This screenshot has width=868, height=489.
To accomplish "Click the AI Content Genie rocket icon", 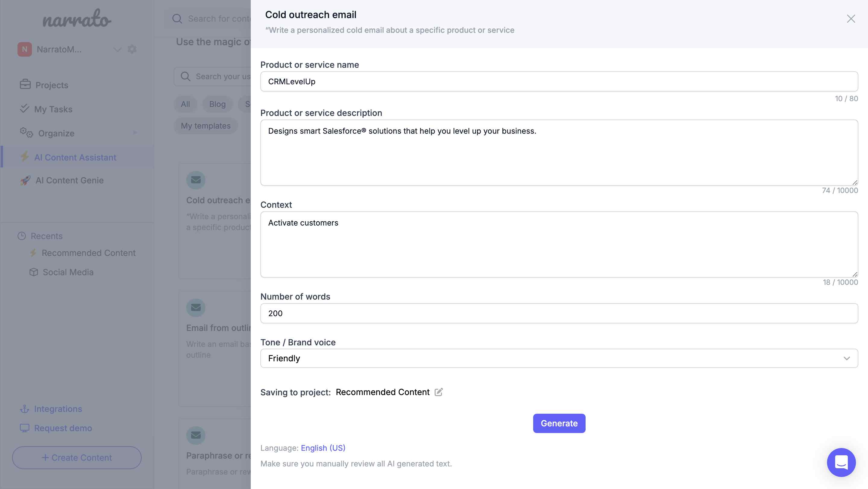I will click(25, 180).
